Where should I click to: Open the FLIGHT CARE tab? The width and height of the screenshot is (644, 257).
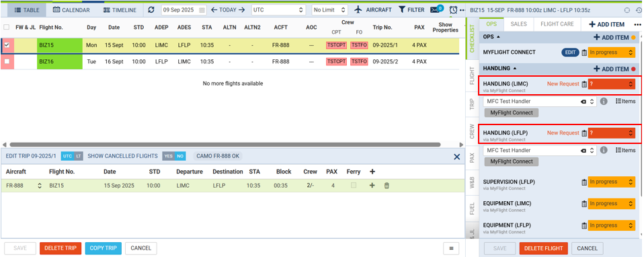[557, 24]
